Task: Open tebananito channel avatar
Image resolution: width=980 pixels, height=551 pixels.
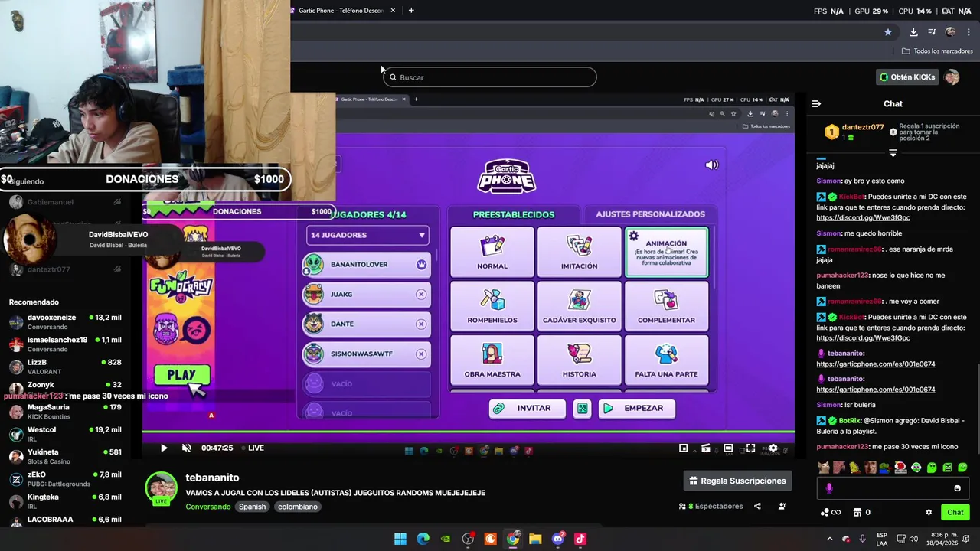Action: click(162, 488)
